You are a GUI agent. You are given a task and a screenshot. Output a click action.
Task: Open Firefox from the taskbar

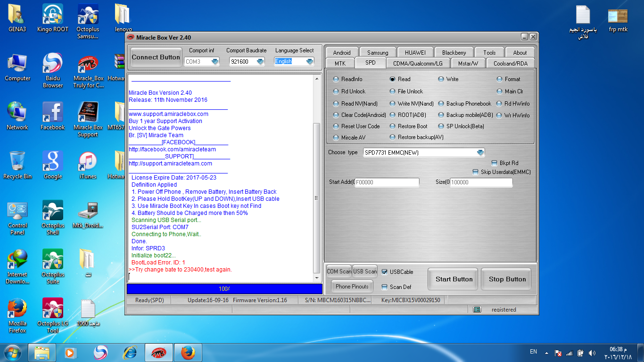click(188, 353)
